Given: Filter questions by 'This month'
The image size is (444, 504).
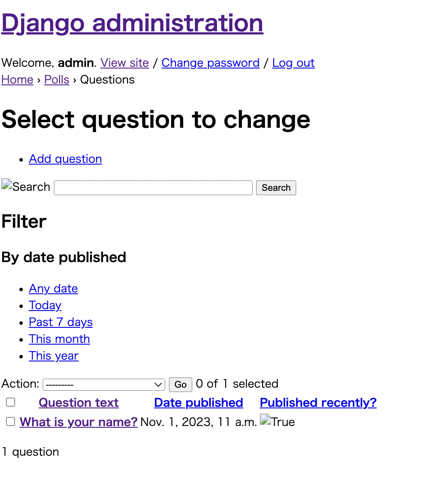Looking at the screenshot, I should (59, 339).
